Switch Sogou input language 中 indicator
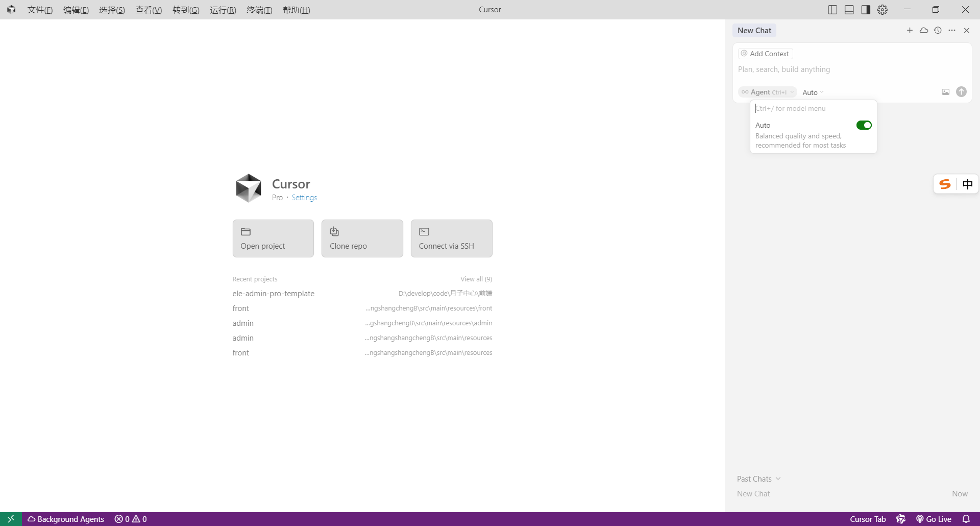Viewport: 980px width, 526px height. (x=968, y=184)
